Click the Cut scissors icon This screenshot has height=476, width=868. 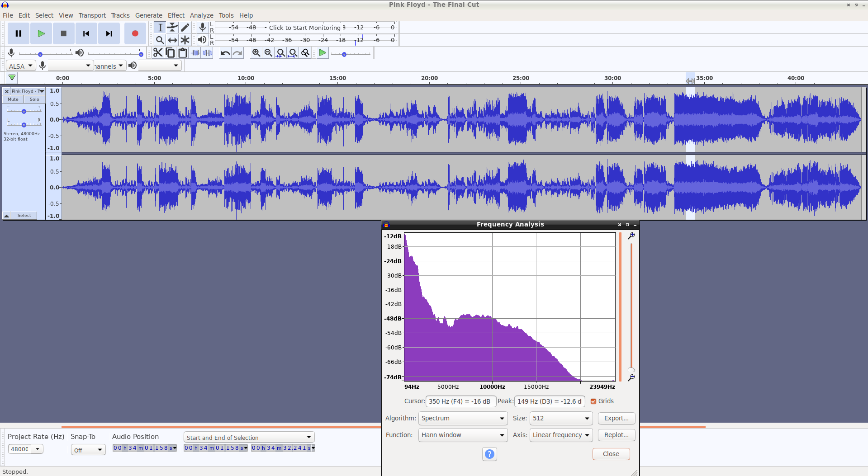[x=157, y=53]
